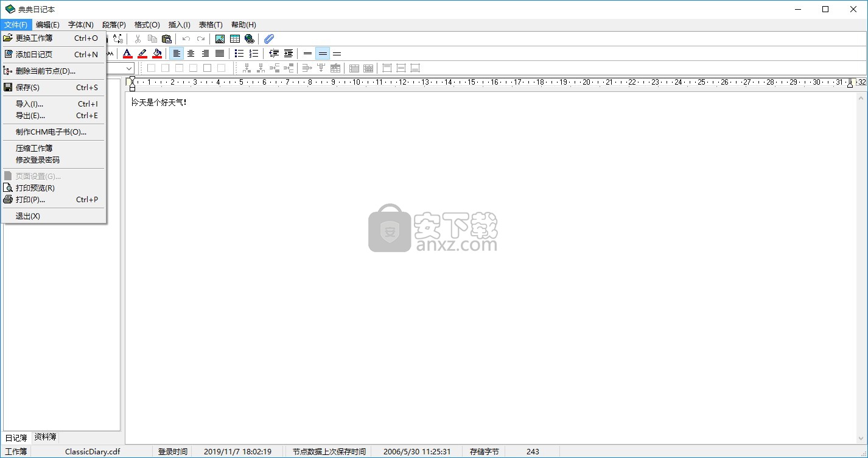868x458 pixels.
Task: Align paragraph text to the left
Action: tap(177, 54)
